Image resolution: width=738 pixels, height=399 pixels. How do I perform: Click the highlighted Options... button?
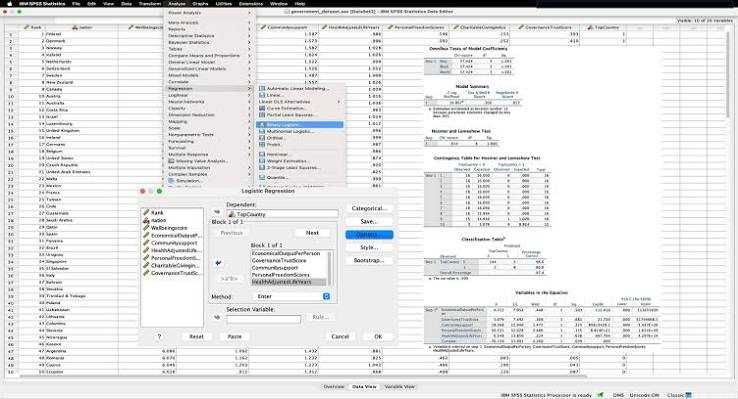pyautogui.click(x=369, y=234)
